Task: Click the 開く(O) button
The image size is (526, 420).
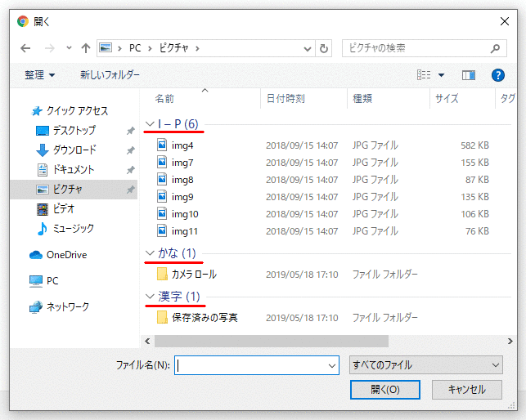Action: 384,390
